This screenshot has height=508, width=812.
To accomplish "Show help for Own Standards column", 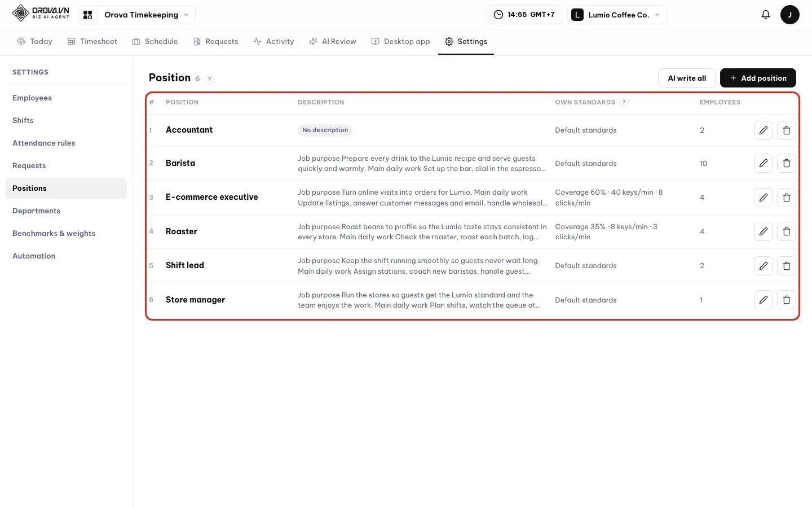I will (624, 102).
